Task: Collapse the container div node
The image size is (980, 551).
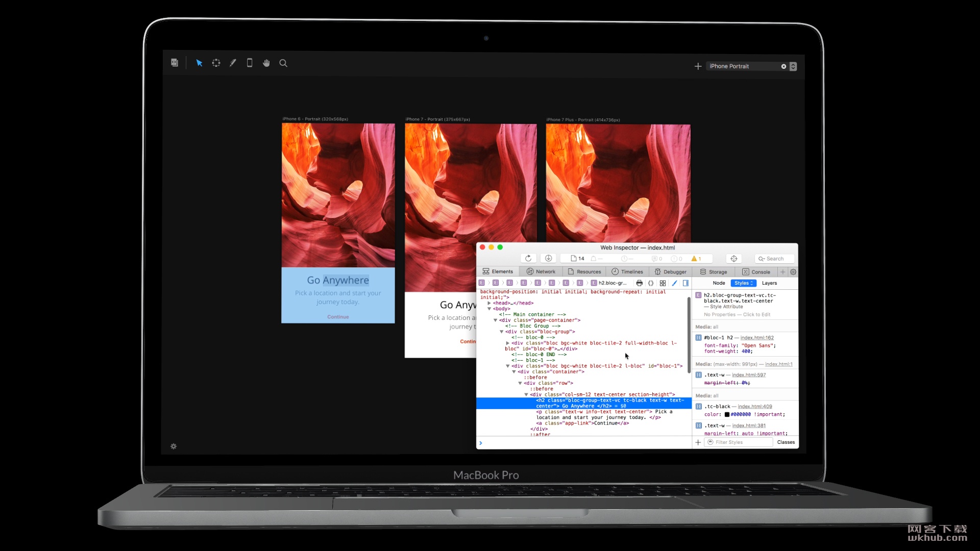Action: point(513,372)
